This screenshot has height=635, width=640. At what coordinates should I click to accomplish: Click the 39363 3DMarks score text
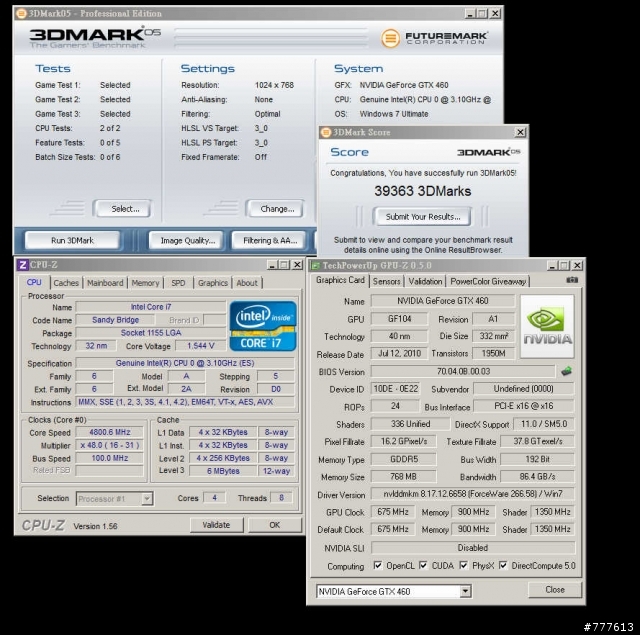click(423, 191)
